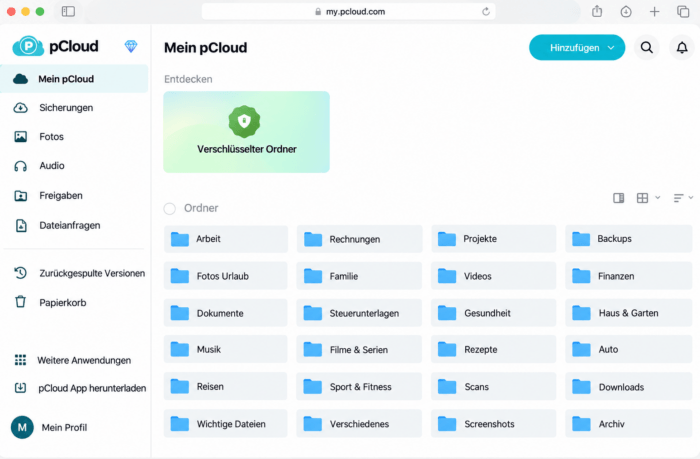
Task: Click the premium diamond icon
Action: tap(131, 46)
